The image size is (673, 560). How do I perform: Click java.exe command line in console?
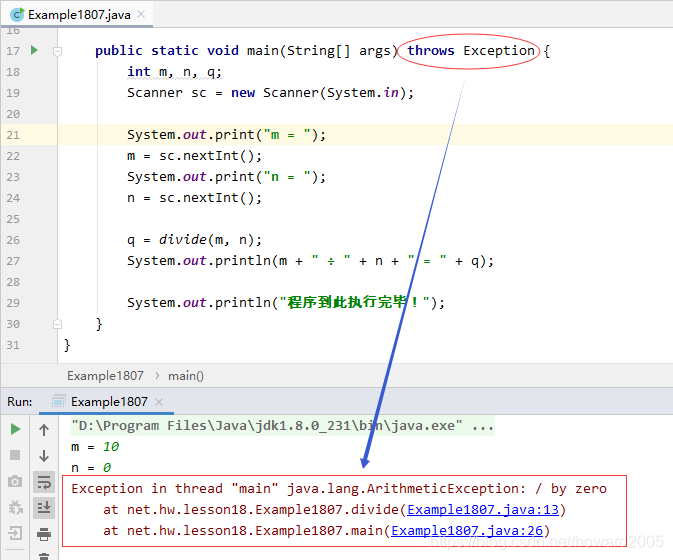click(282, 426)
